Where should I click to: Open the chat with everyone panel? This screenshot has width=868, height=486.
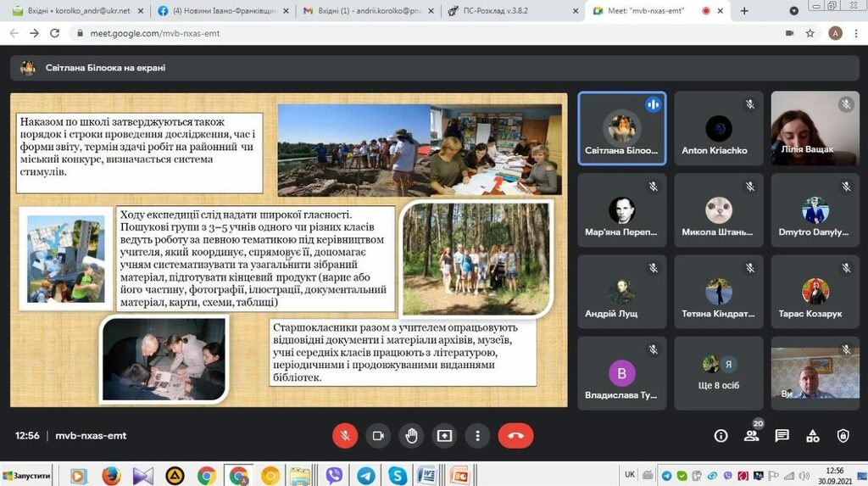click(782, 436)
